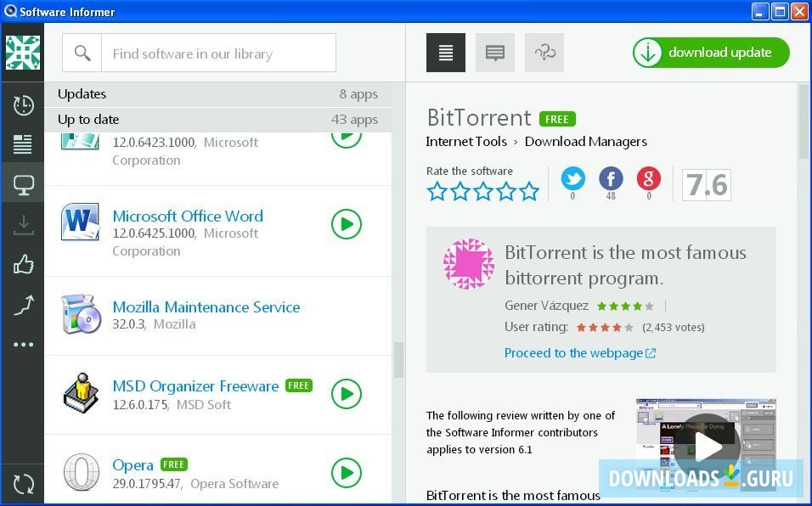Share BitTorrent via the Facebook icon
This screenshot has width=812, height=506.
[x=611, y=179]
